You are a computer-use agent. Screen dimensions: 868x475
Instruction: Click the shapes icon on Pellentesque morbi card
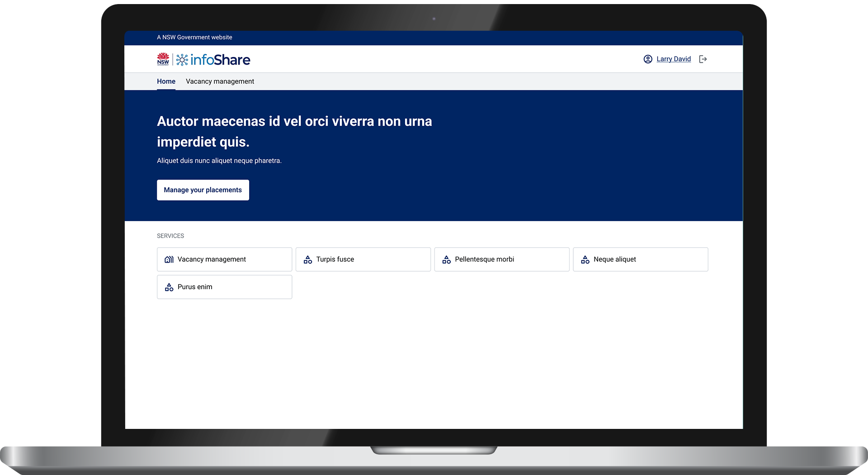(447, 259)
